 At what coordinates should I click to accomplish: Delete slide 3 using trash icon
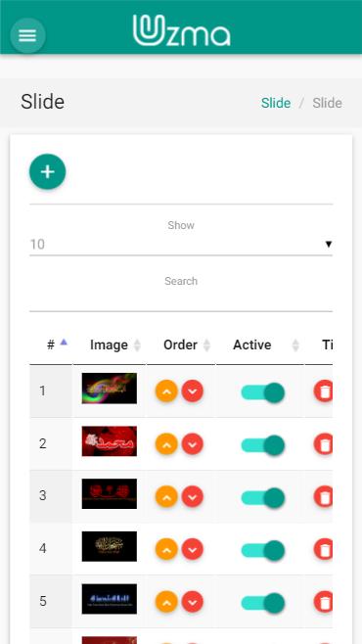(324, 496)
